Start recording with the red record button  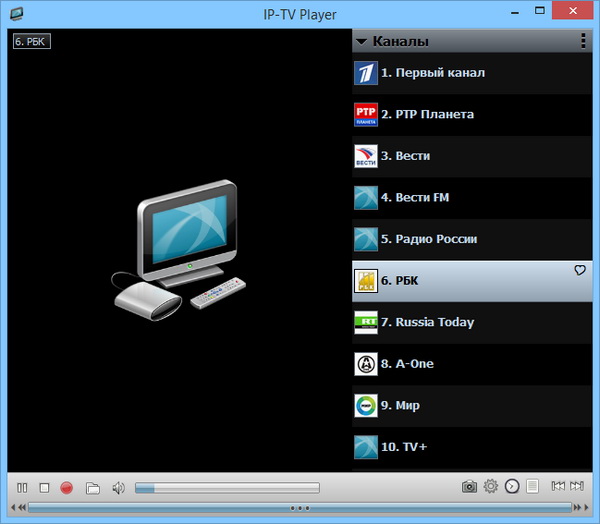(67, 487)
